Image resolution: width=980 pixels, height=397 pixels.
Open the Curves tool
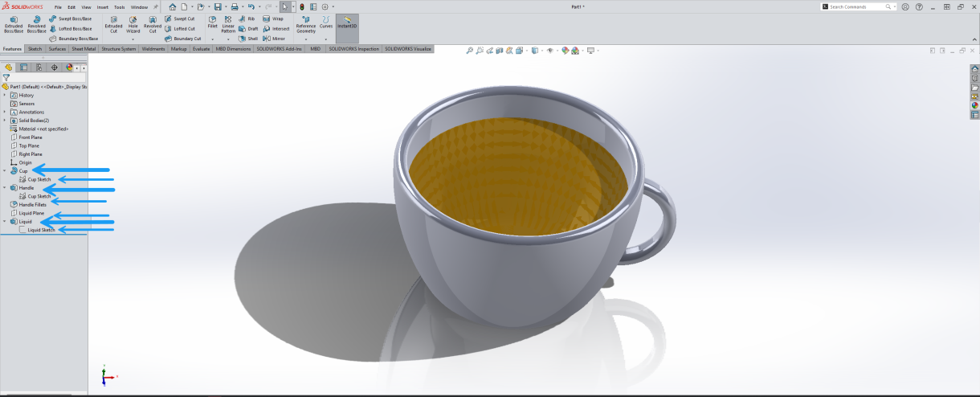click(326, 22)
